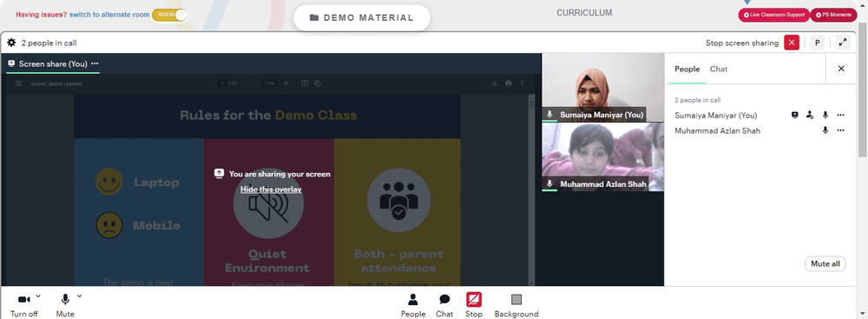Viewport: 868px width, 319px height.
Task: Switch to the Chat tab in side panel
Action: (x=719, y=70)
